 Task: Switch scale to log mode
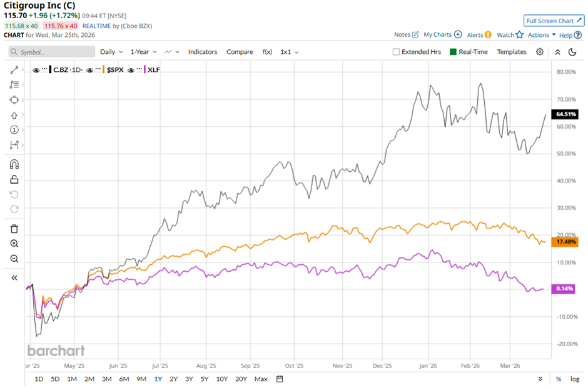pyautogui.click(x=575, y=379)
